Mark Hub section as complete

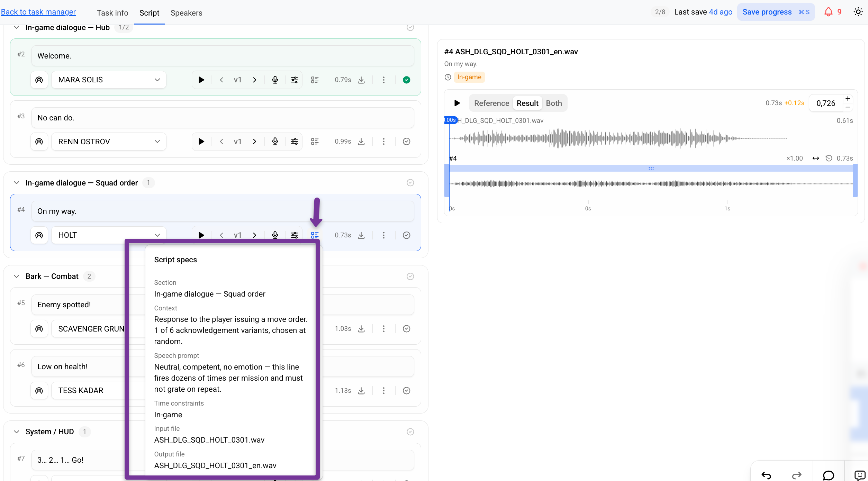click(x=410, y=27)
